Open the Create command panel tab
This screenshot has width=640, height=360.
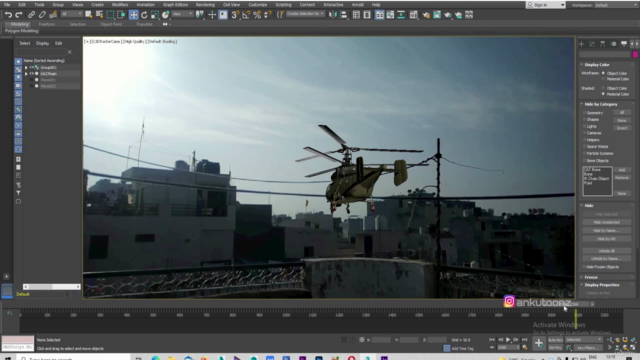(582, 44)
